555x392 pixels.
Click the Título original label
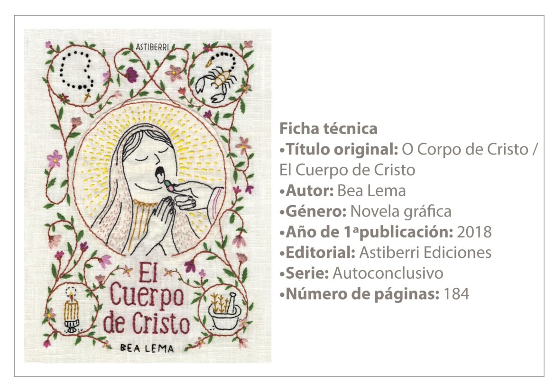pyautogui.click(x=342, y=149)
